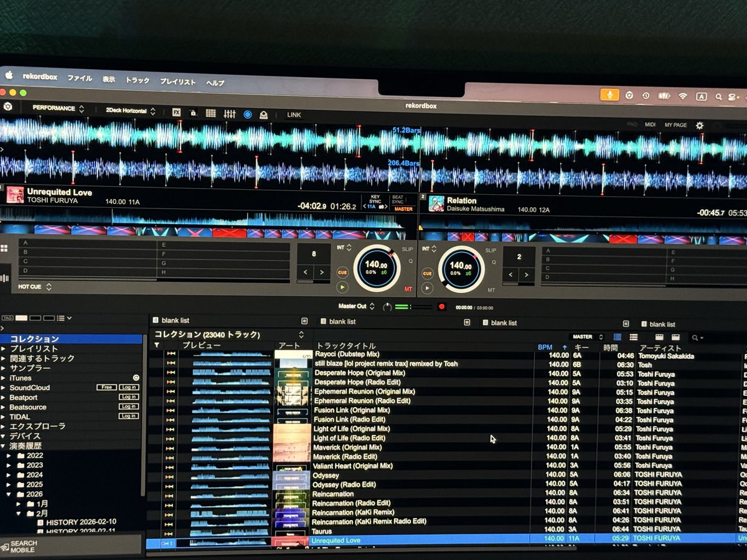Screen dimensions: 747x560
Task: Open the ヘルプ menu
Action: [x=215, y=83]
